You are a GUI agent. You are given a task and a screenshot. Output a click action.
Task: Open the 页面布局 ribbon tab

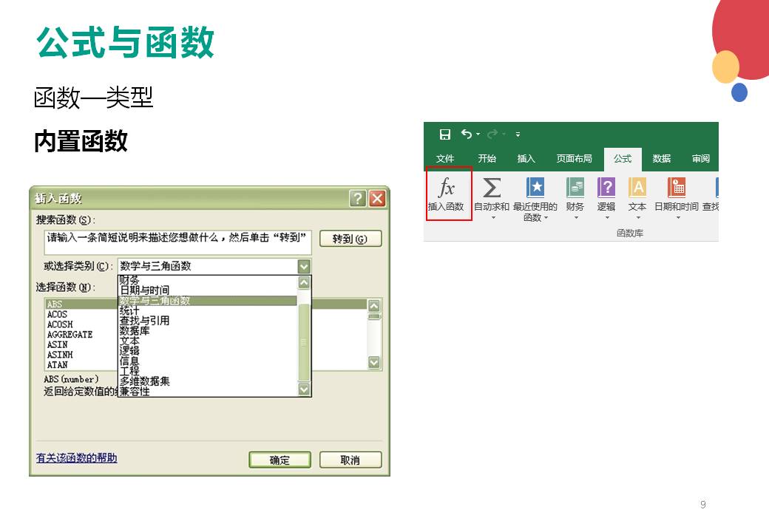pos(574,159)
